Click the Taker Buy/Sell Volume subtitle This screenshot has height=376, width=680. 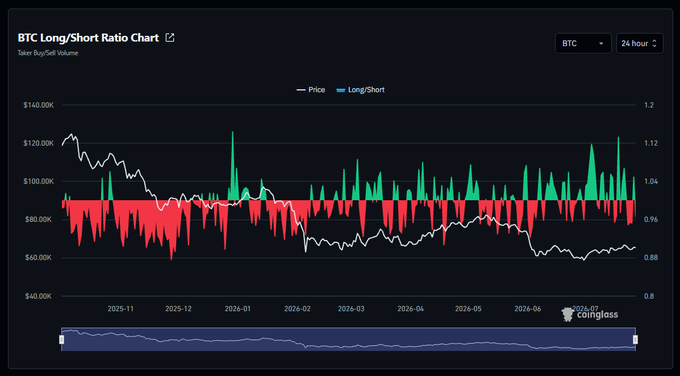[48, 53]
